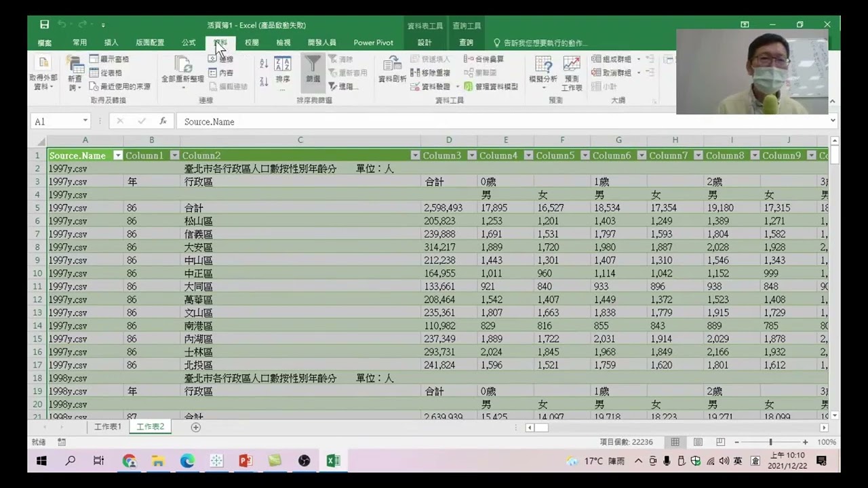Open Column4 filter dropdown
This screenshot has height=488, width=868.
[x=528, y=156]
